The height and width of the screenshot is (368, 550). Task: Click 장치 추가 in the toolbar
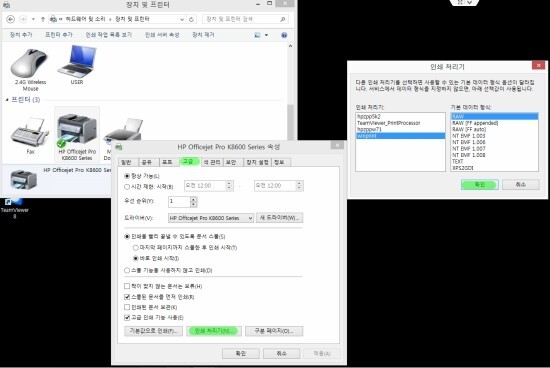click(x=21, y=35)
